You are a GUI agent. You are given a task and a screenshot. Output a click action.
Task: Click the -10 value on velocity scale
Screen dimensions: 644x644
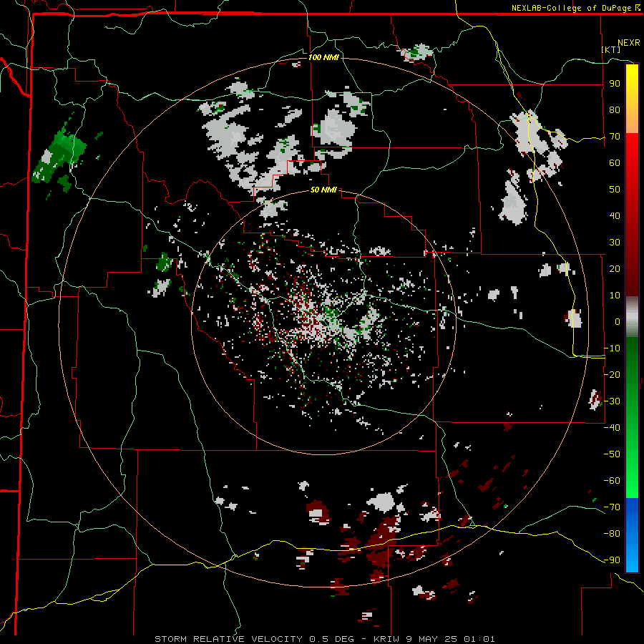pyautogui.click(x=612, y=348)
